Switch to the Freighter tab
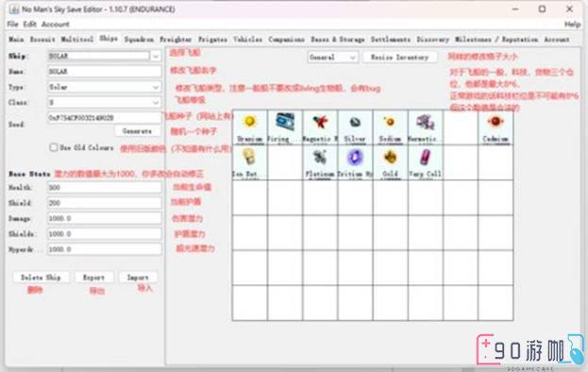Screen dimensions: 588x372 [x=176, y=40]
